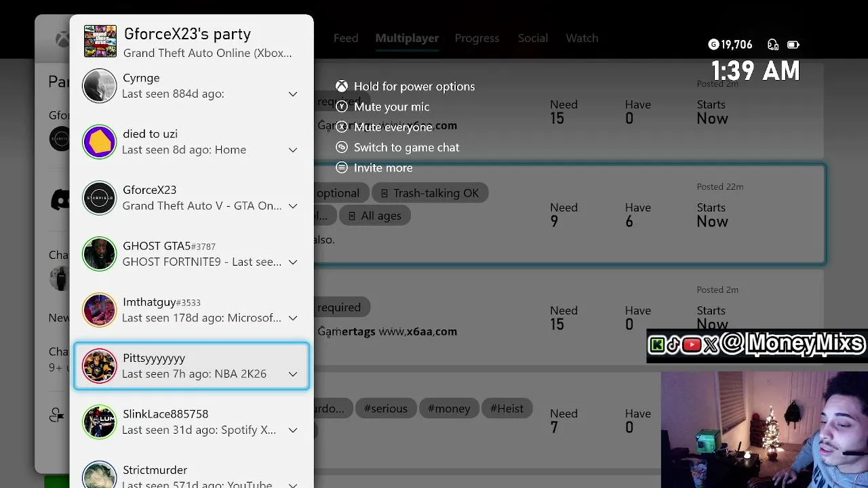Click the headset status icon

(772, 45)
